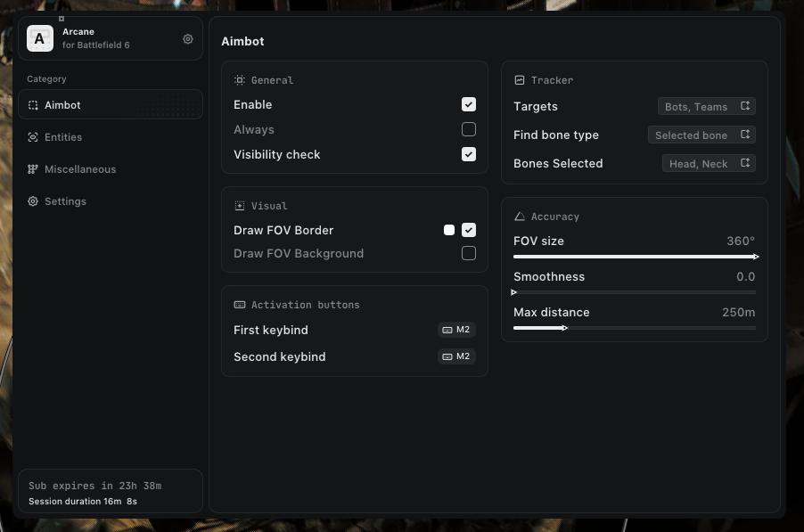Screen dimensions: 804x532
Task: Switch to the Miscellaneous category
Action: pyautogui.click(x=80, y=169)
